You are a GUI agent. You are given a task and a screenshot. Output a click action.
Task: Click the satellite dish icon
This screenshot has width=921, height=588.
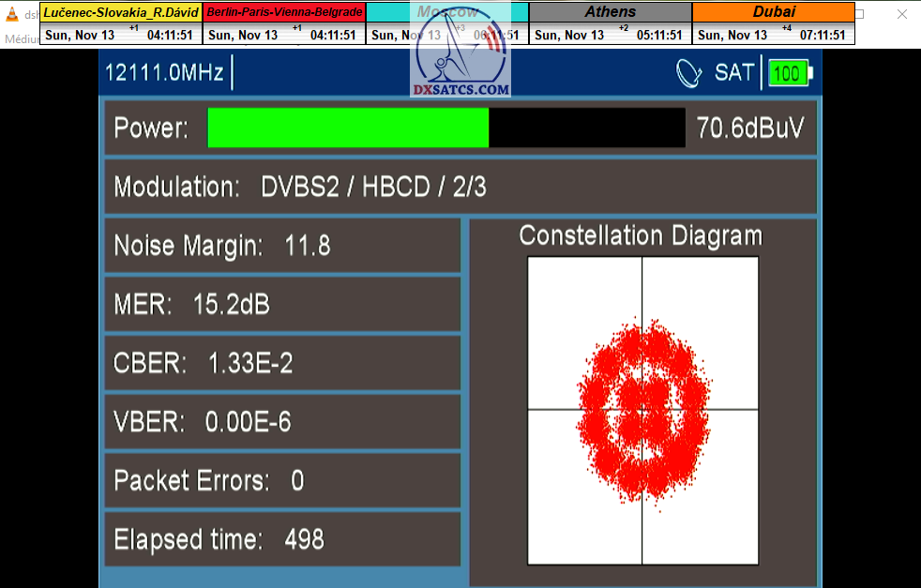pos(689,73)
